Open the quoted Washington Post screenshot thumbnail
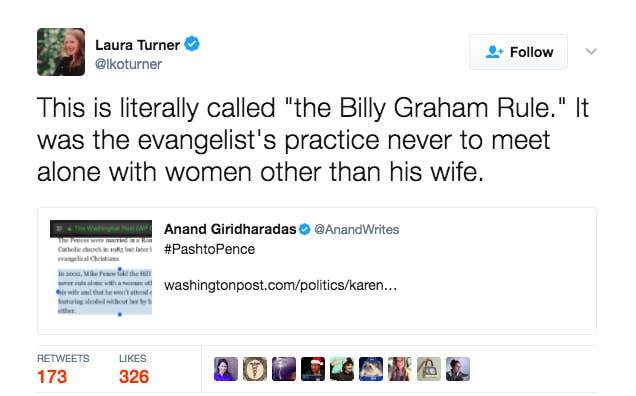The image size is (636, 396). pos(101,268)
